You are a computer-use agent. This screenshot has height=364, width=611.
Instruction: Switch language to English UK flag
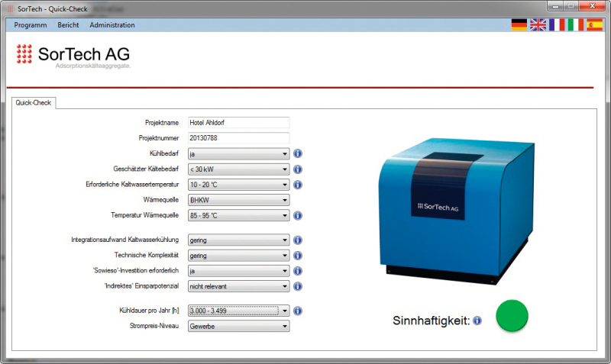[x=538, y=25]
